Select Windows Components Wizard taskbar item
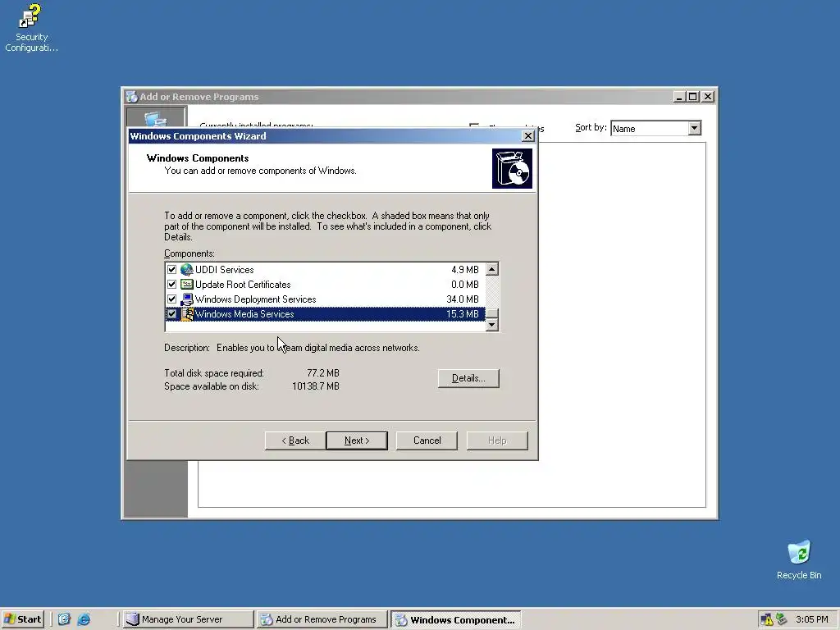This screenshot has width=840, height=630. [x=456, y=619]
